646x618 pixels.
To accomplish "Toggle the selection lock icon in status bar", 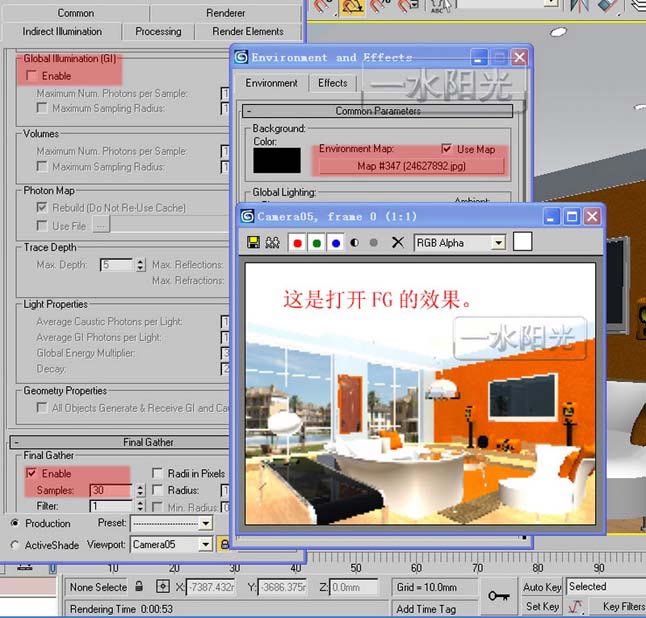I will (x=139, y=586).
